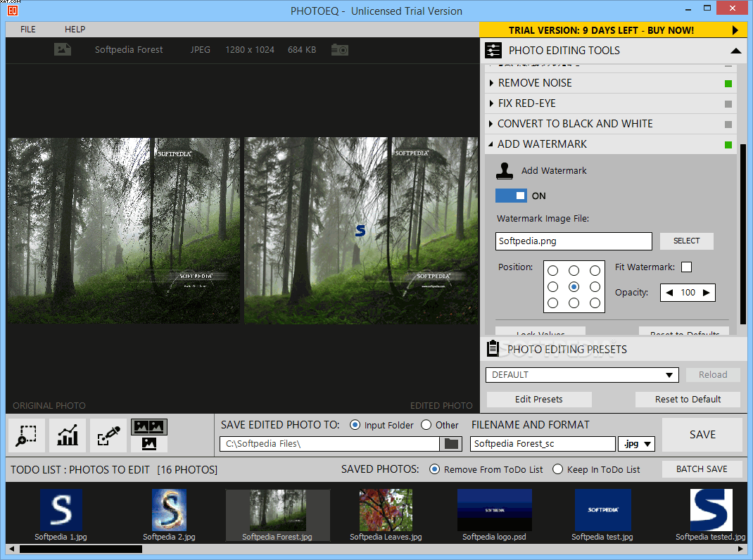Set watermark position to bottom-center
Image resolution: width=753 pixels, height=560 pixels.
(x=574, y=303)
